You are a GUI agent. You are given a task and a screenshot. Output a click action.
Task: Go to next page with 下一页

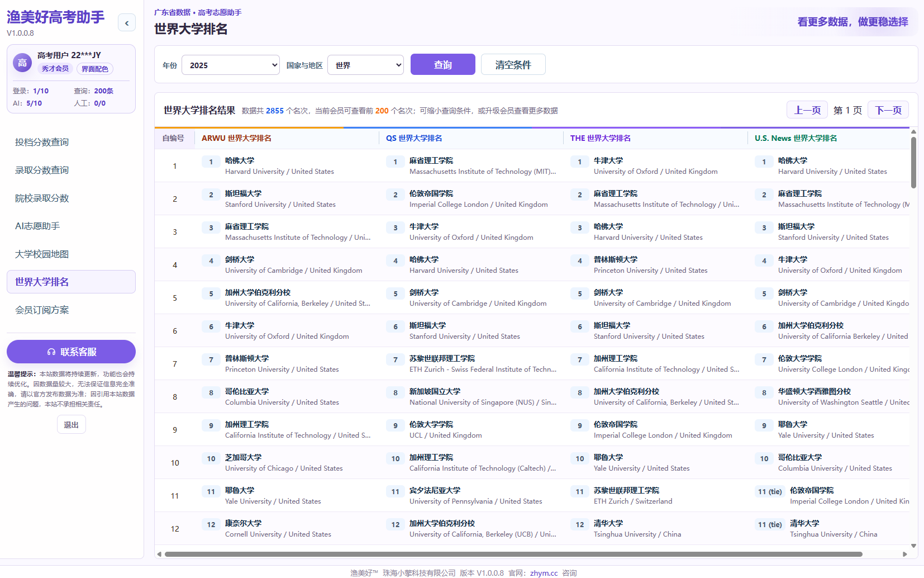(888, 110)
